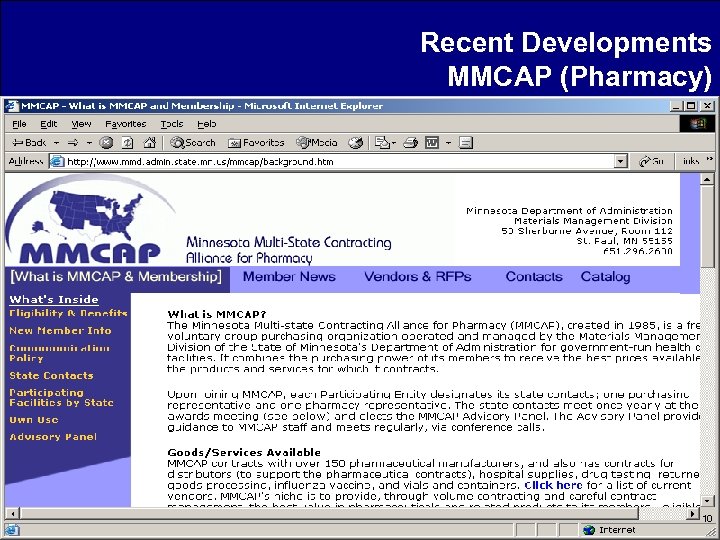This screenshot has height=540, width=720.
Task: Open the Tools menu
Action: point(172,124)
